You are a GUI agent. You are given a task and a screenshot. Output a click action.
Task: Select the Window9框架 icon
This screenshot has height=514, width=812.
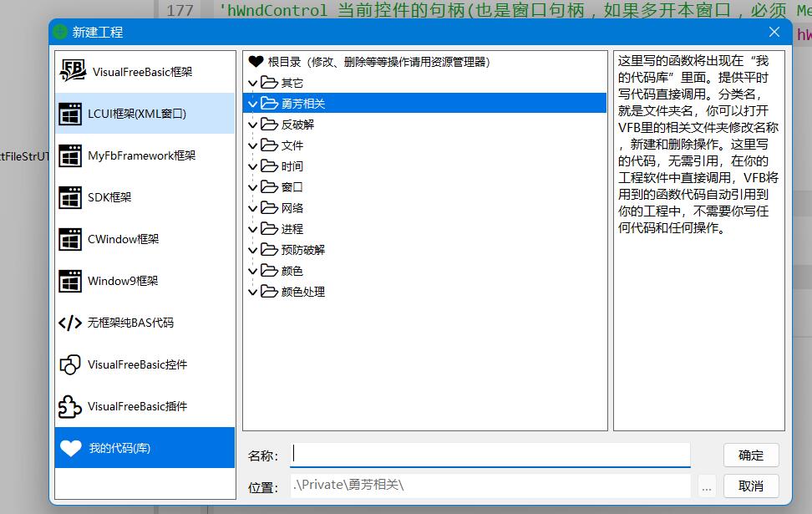(x=70, y=281)
